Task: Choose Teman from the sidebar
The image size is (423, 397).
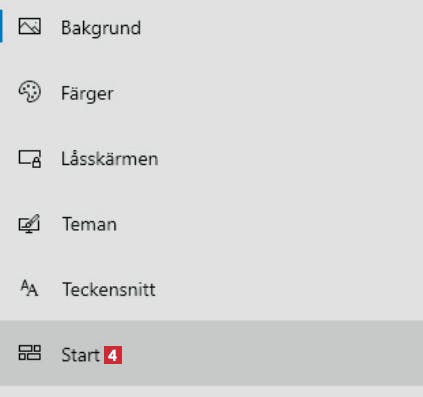Action: 211,223
